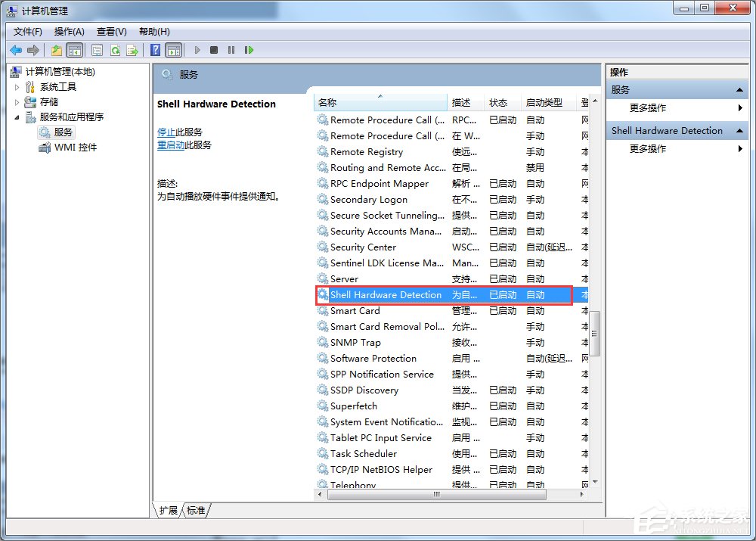
Task: Click the export list toolbar icon
Action: pyautogui.click(x=132, y=50)
